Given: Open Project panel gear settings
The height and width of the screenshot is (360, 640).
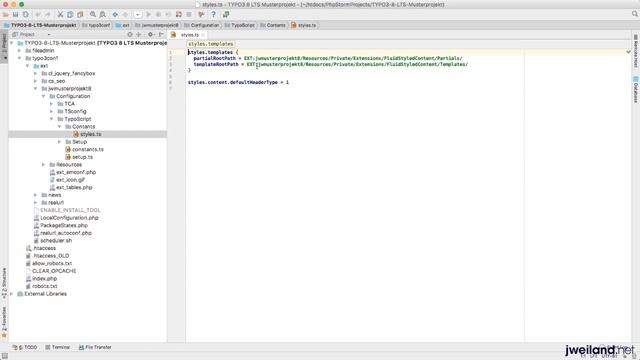Looking at the screenshot, I should pos(151,35).
